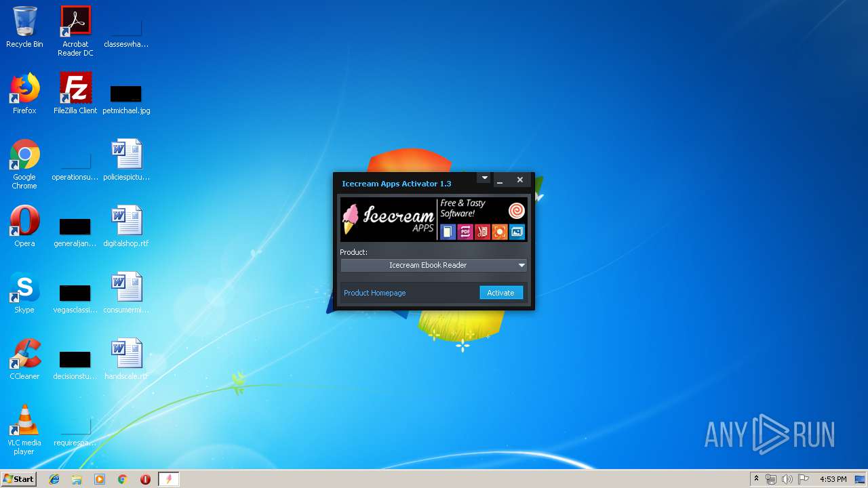Select the handscale.rtf document
The width and height of the screenshot is (868, 488).
(126, 359)
